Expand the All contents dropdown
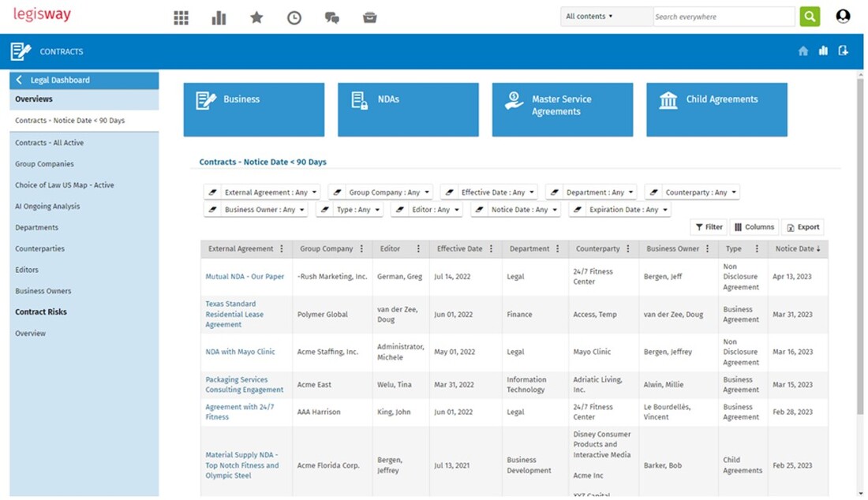Viewport: 868px width, 500px height. coord(606,17)
